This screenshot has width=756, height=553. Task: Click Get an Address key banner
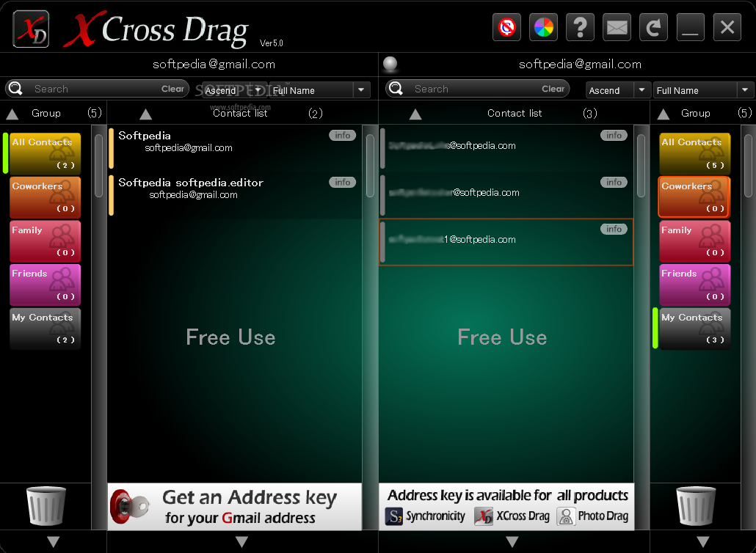point(234,507)
